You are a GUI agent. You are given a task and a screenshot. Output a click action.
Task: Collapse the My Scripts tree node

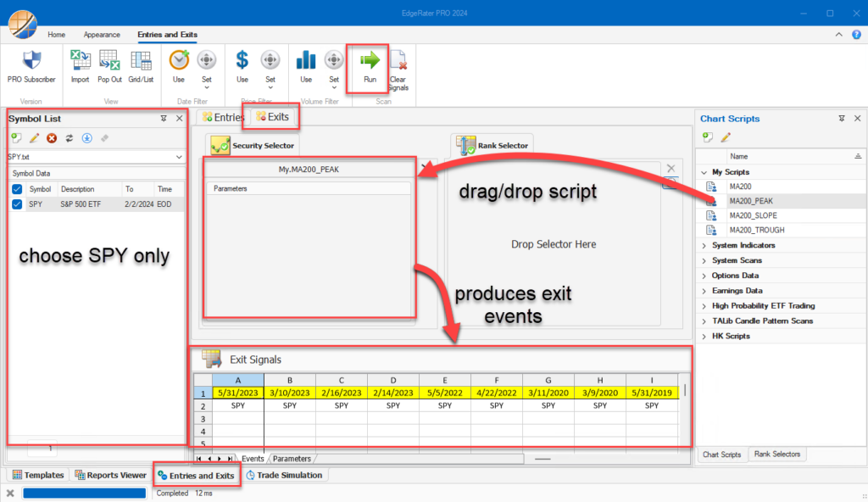(704, 172)
